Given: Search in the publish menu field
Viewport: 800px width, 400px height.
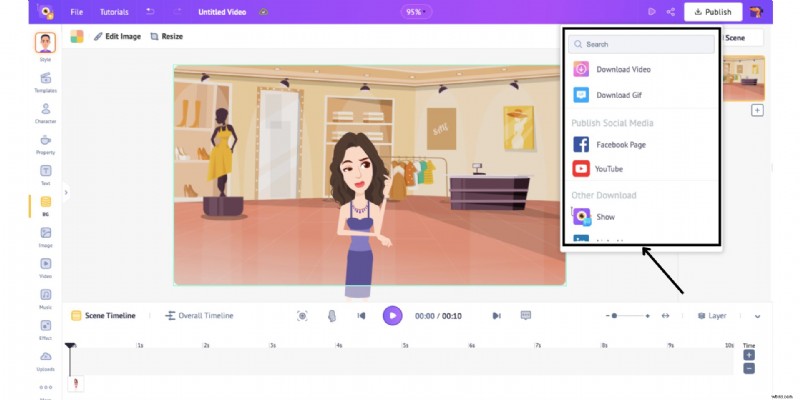Looking at the screenshot, I should 641,44.
